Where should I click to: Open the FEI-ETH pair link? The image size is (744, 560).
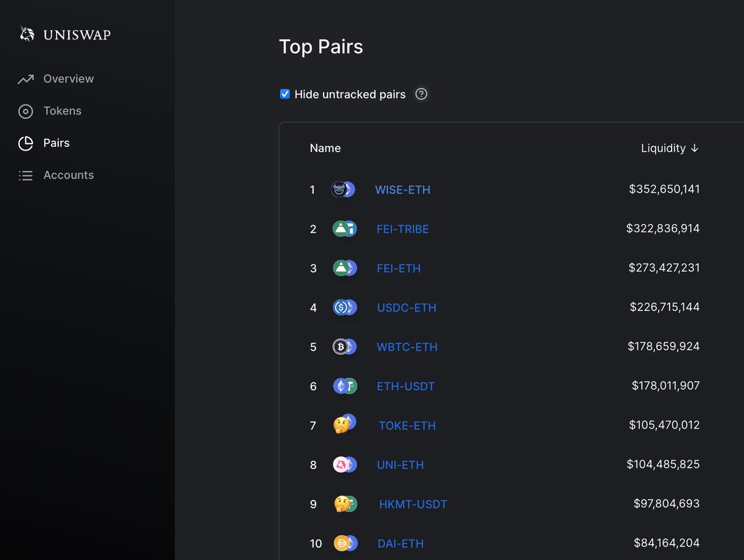399,268
